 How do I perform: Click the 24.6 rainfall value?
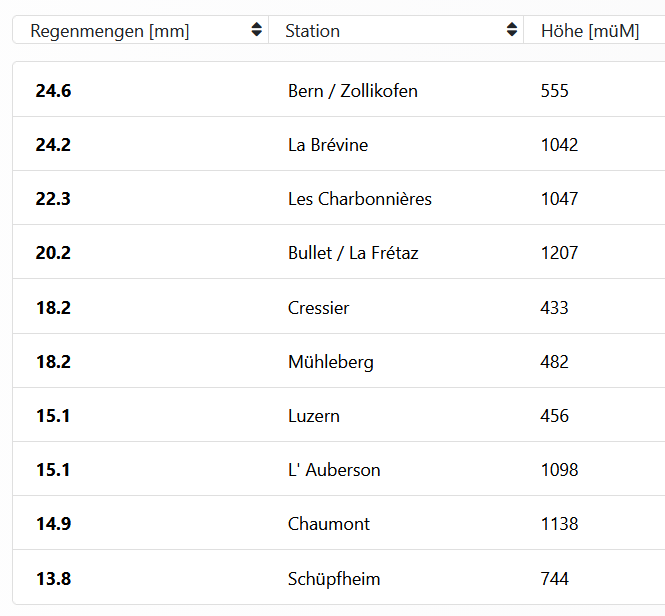(53, 91)
